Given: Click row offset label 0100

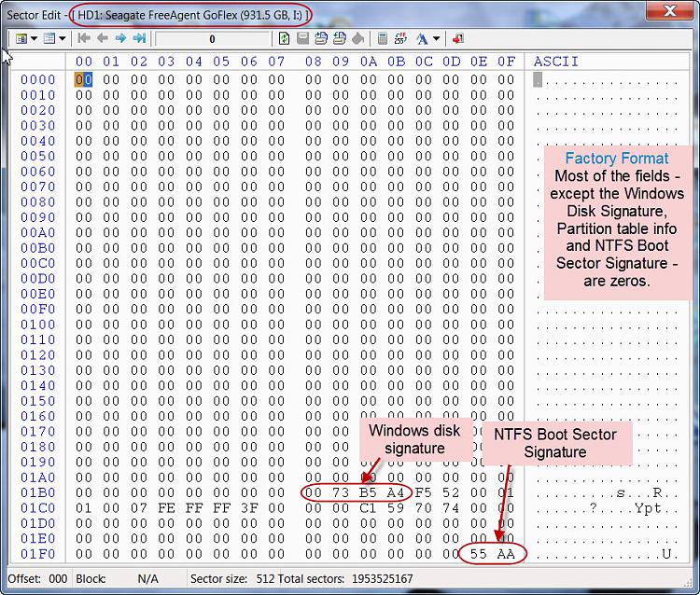Looking at the screenshot, I should pos(38,325).
